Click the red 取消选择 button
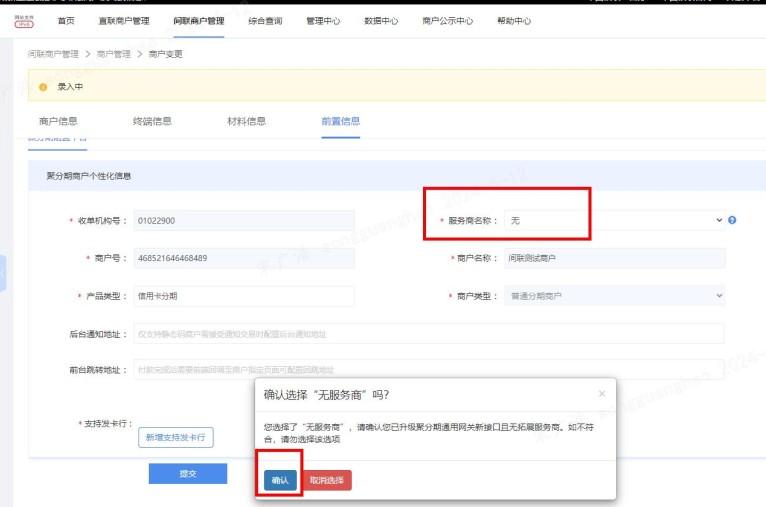The height and width of the screenshot is (507, 766). 326,481
